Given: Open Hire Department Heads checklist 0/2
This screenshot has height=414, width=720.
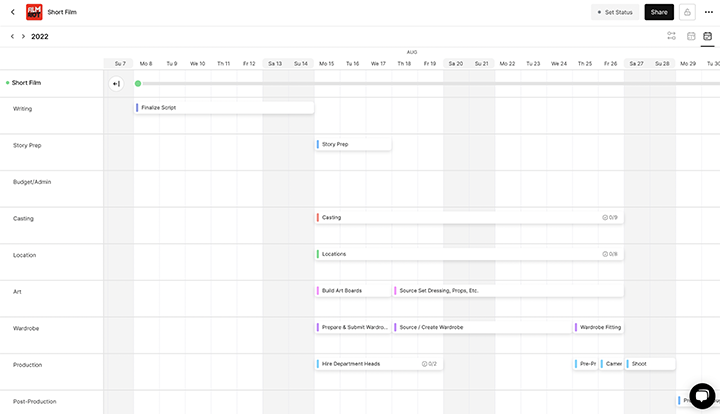Looking at the screenshot, I should coord(429,364).
